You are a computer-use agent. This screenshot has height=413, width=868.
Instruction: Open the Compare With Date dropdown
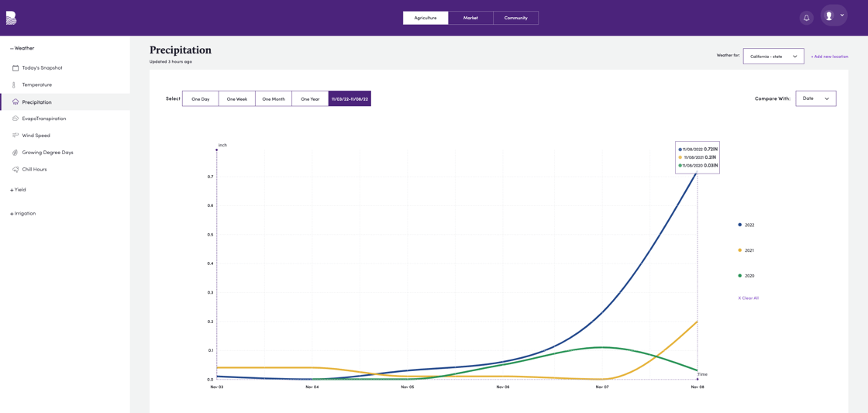[815, 98]
